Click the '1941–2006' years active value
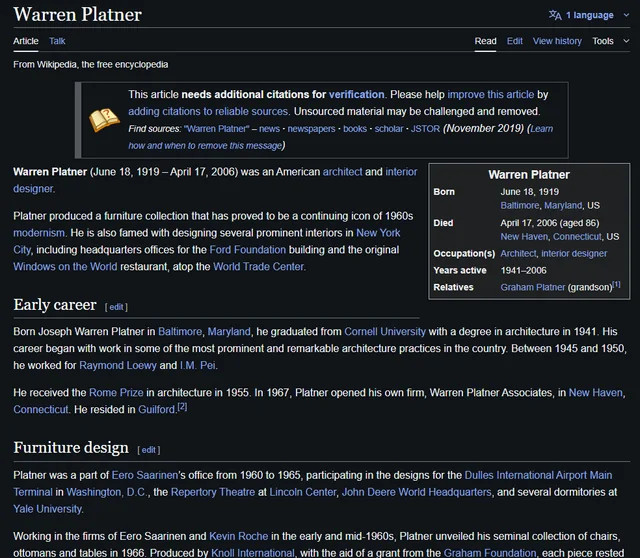Viewport: 640px width, 558px height. point(523,270)
